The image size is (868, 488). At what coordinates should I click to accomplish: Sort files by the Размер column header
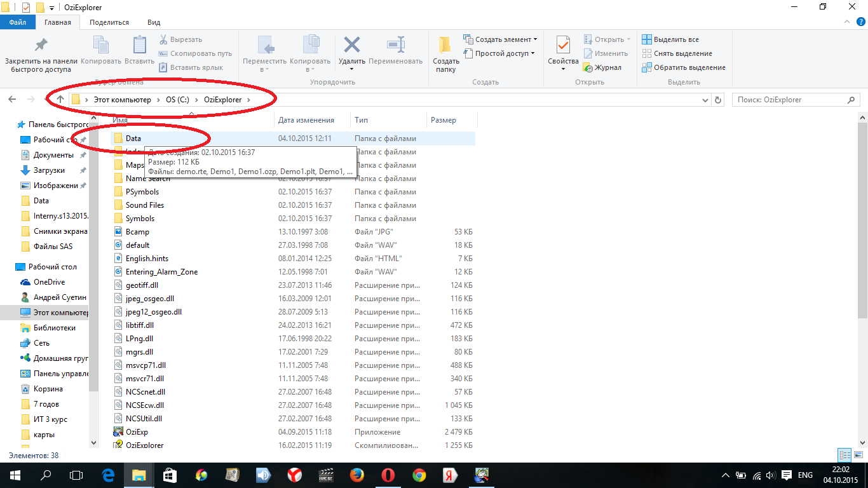[451, 120]
